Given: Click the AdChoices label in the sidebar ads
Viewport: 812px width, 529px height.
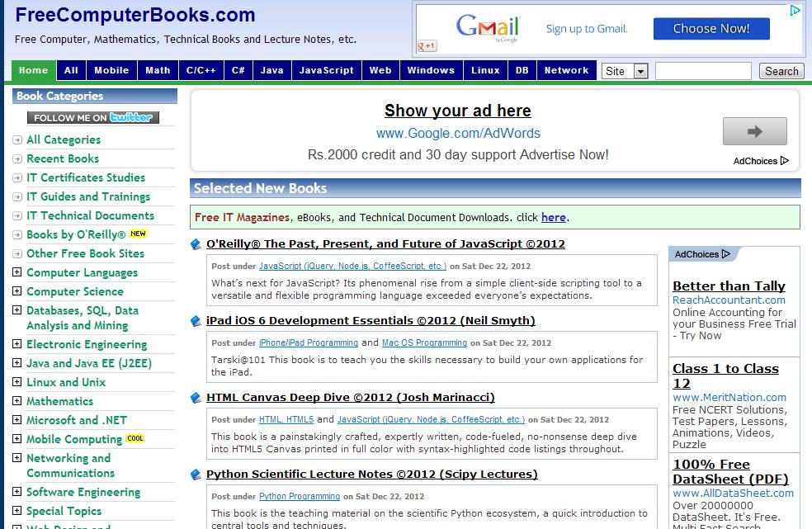Looking at the screenshot, I should point(701,254).
